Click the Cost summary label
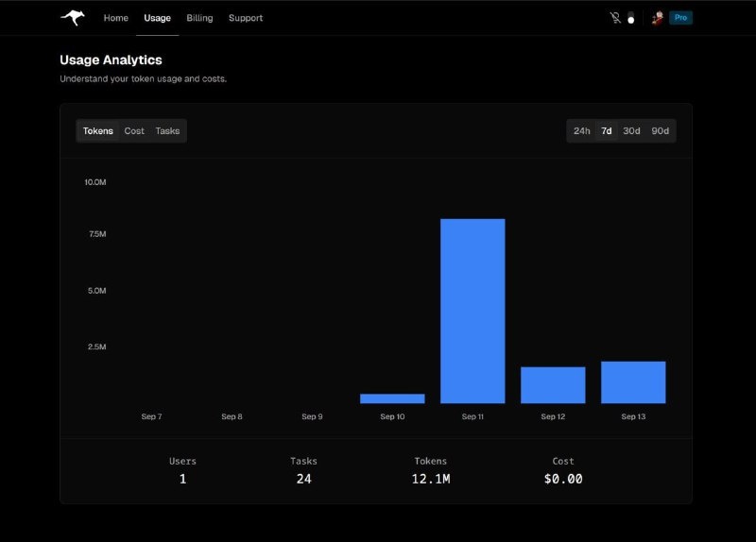 point(563,461)
